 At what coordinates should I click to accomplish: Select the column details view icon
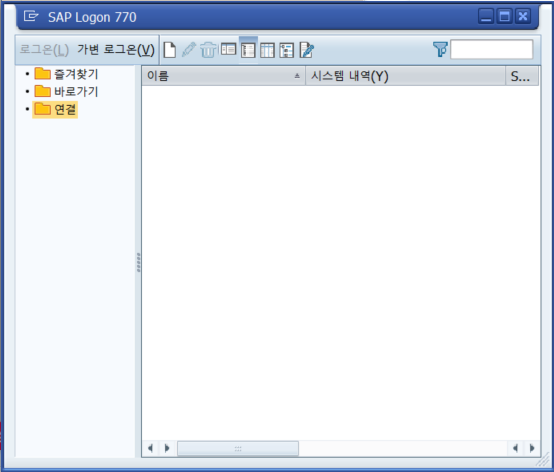coord(267,50)
